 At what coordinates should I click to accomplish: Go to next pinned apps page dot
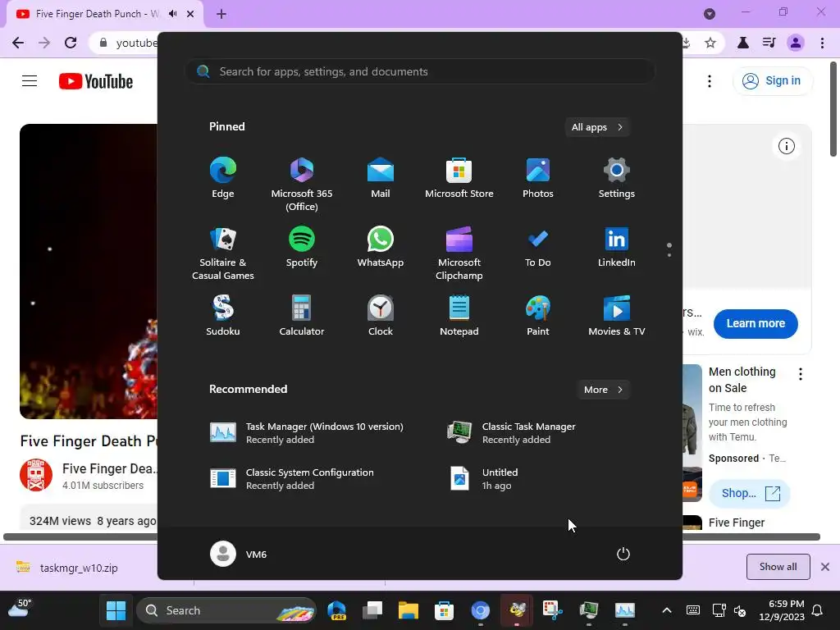pyautogui.click(x=669, y=255)
